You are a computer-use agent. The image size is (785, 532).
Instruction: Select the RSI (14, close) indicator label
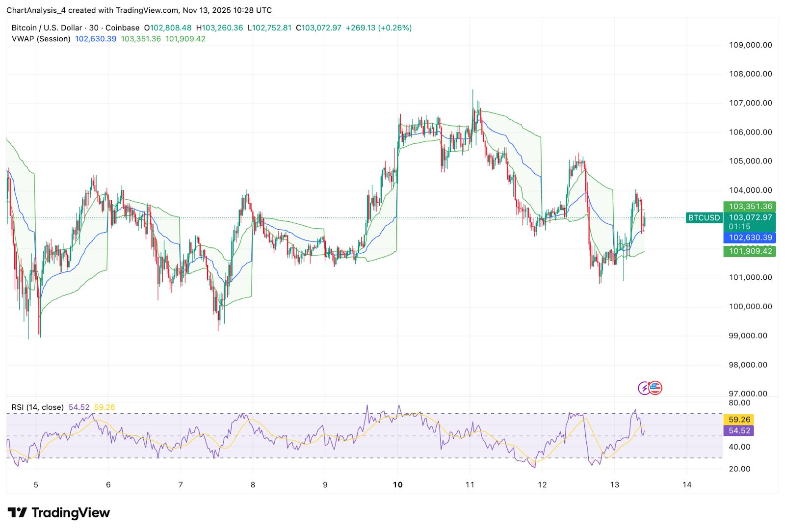point(37,407)
